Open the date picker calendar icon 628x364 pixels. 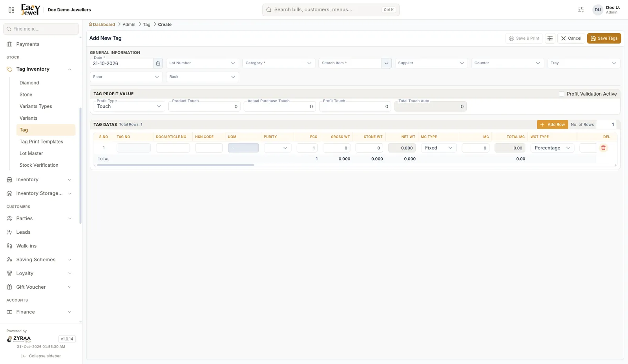pos(158,63)
